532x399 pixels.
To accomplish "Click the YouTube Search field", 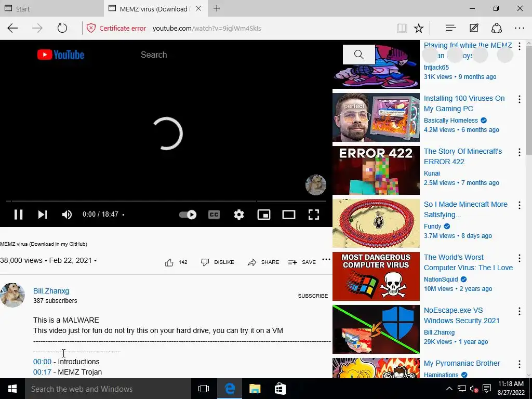I will tap(237, 55).
